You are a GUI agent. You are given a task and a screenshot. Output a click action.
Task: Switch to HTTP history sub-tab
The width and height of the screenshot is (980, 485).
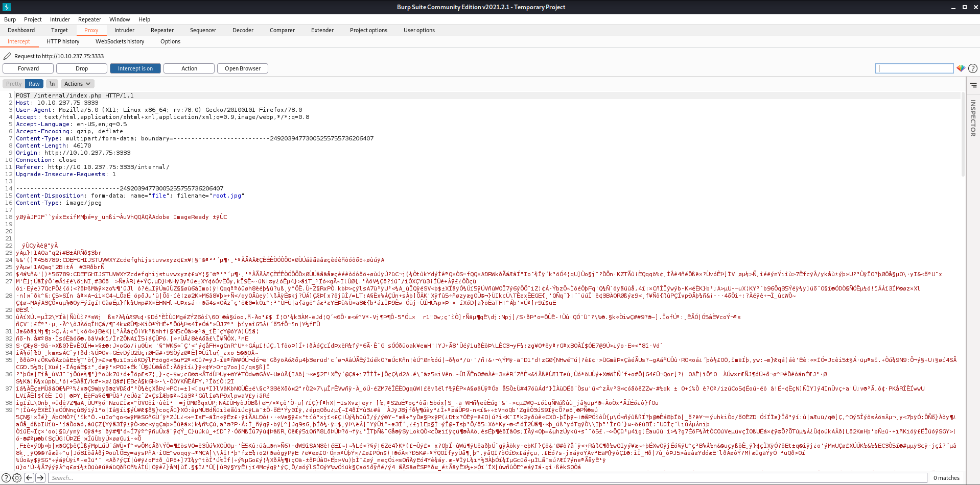(x=63, y=41)
